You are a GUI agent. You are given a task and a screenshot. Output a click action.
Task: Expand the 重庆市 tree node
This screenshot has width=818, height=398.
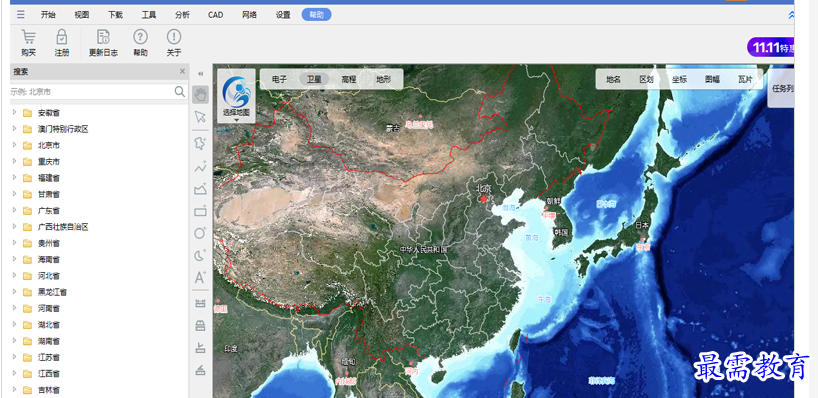15,161
